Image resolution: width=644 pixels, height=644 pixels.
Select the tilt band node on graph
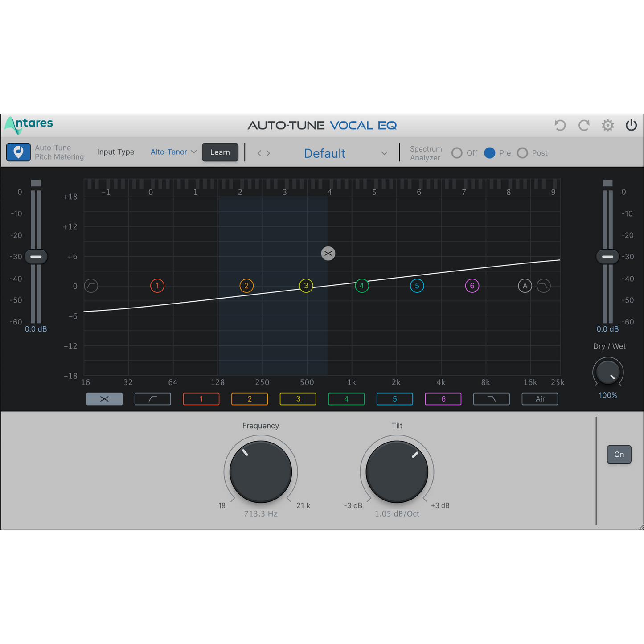pos(328,254)
